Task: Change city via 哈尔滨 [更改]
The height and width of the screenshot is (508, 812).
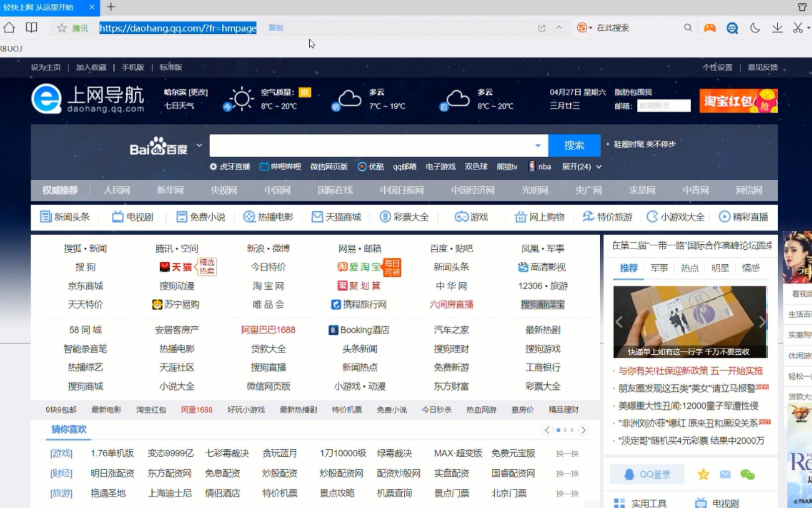Action: click(186, 93)
